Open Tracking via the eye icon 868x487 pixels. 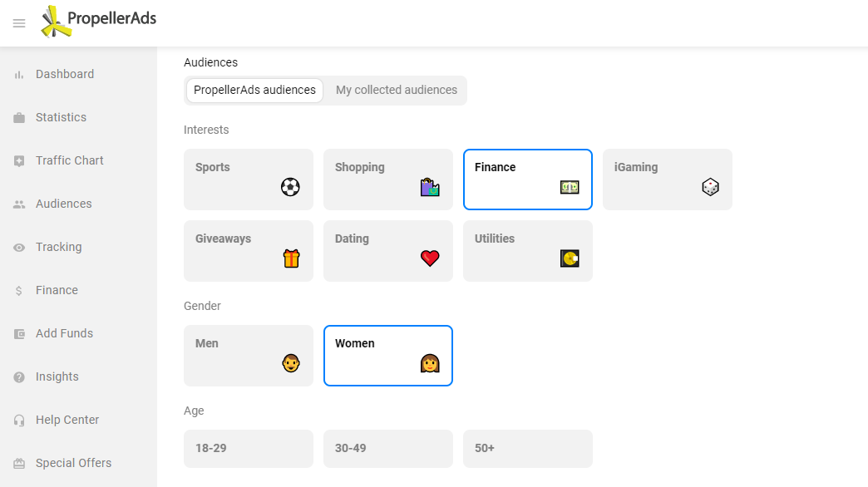coord(17,247)
